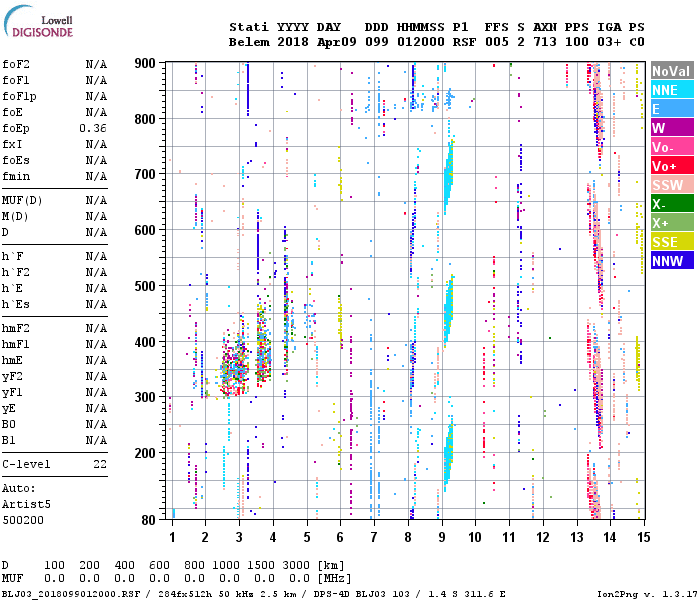Click the h`F2 parameter label
Image resolution: width=700 pixels, height=600 pixels.
16,273
